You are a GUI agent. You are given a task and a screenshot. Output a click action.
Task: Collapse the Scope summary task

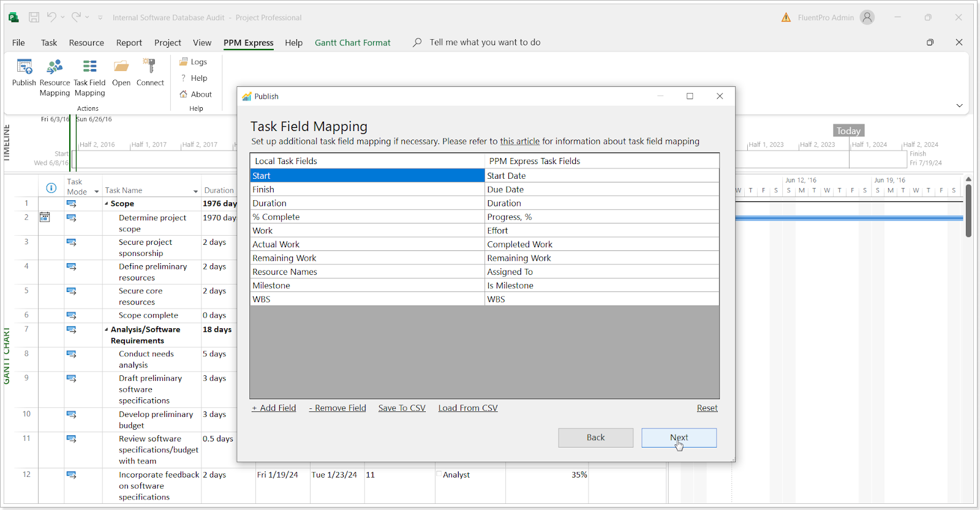[107, 204]
